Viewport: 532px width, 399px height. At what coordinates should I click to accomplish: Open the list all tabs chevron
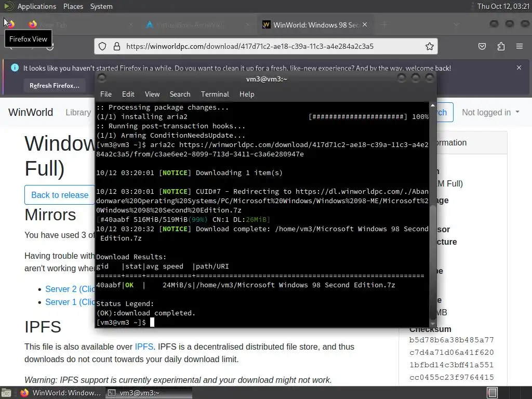[x=456, y=24]
